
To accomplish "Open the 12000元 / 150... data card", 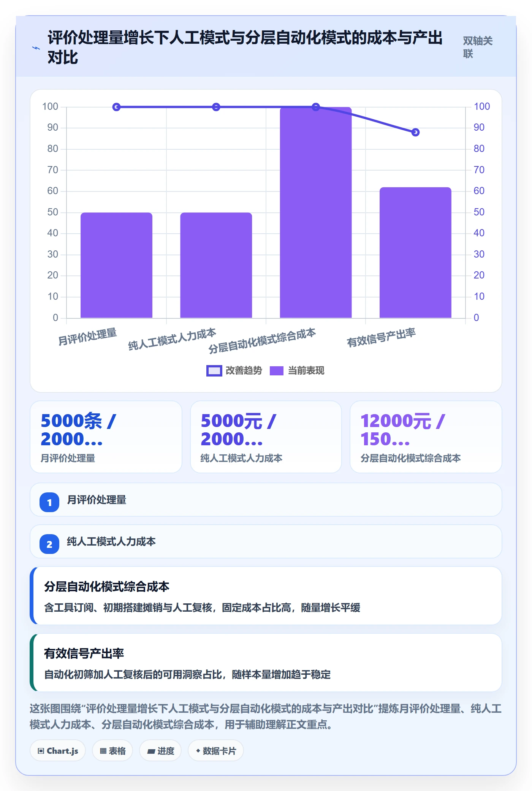I will click(x=426, y=437).
